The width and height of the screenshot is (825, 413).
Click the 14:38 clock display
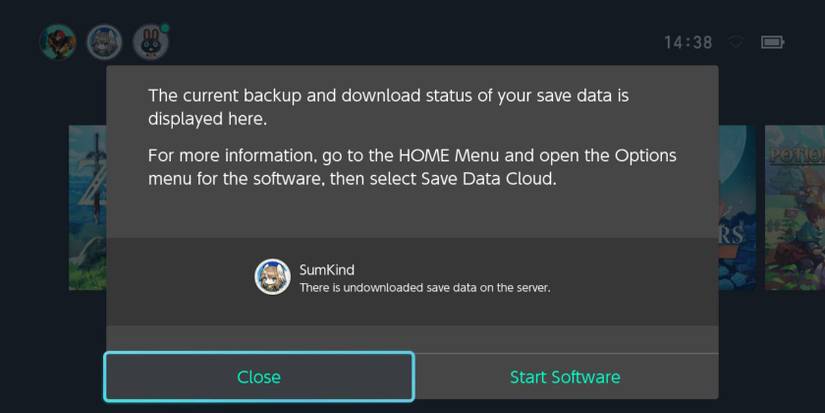(x=688, y=43)
